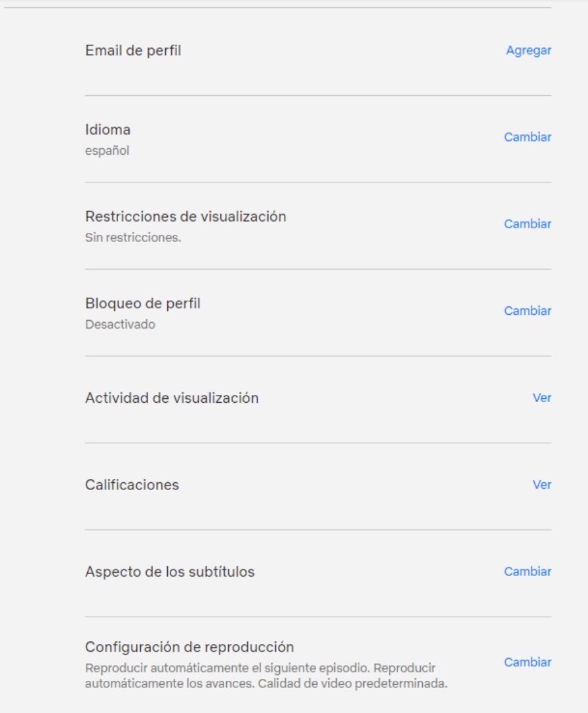The height and width of the screenshot is (713, 588).
Task: Click Cambiar link for Idioma
Action: [x=527, y=137]
